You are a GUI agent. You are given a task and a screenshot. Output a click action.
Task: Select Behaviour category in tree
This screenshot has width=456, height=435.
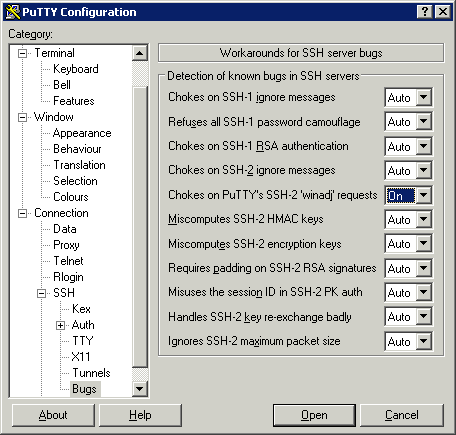point(77,149)
